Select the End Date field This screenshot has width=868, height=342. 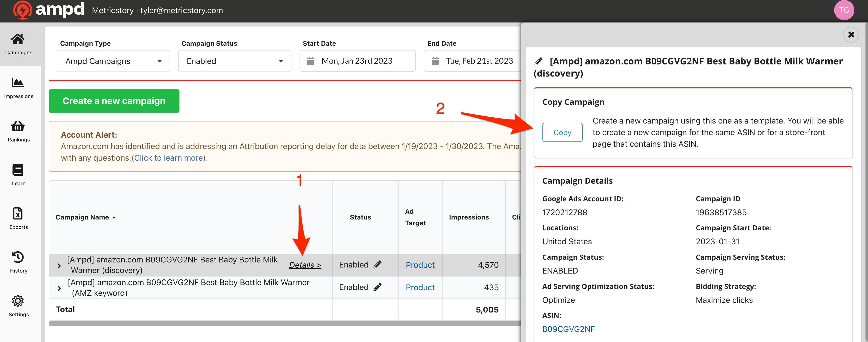pos(473,61)
